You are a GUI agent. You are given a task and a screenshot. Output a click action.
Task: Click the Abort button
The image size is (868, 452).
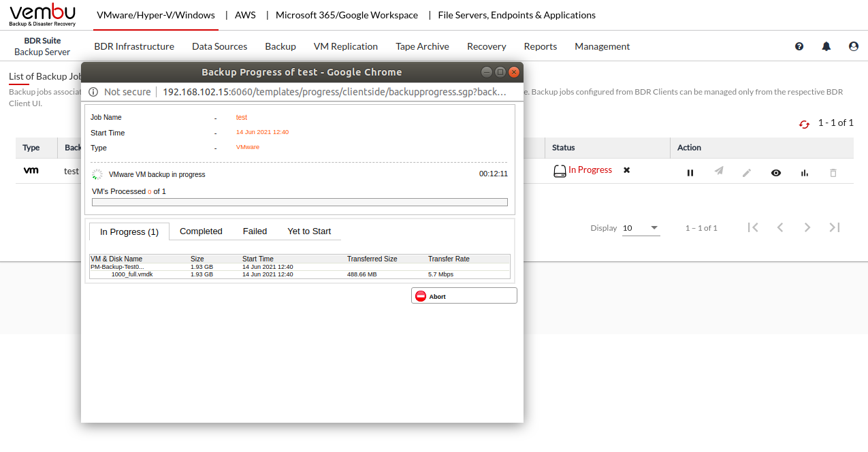pyautogui.click(x=464, y=296)
